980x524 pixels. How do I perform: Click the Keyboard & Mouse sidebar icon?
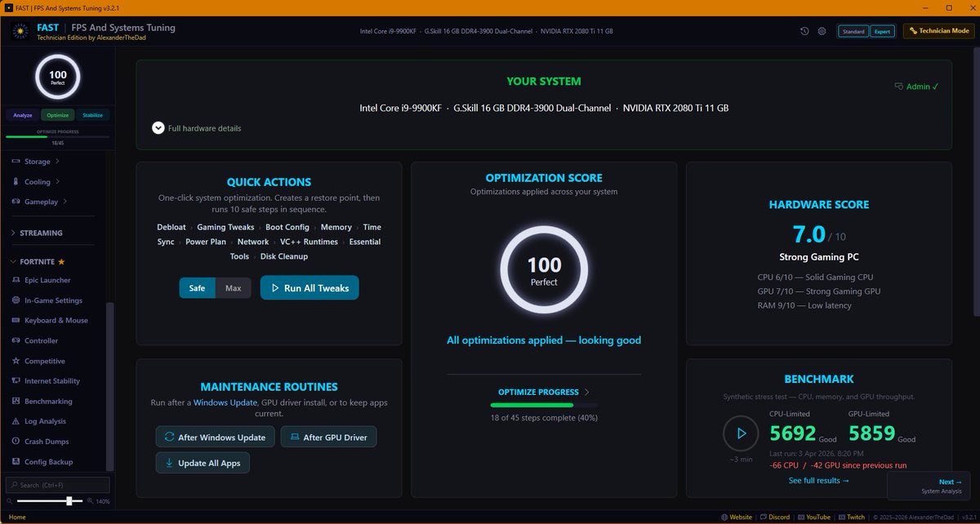(16, 321)
